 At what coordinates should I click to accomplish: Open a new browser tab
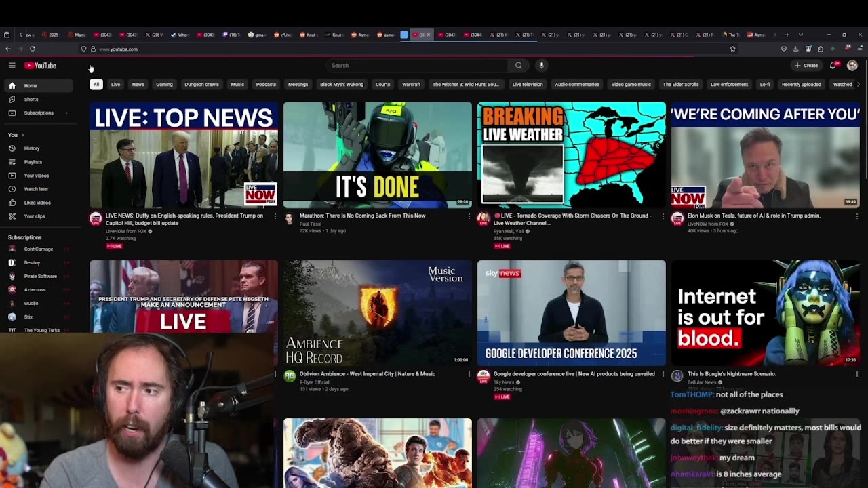(x=787, y=35)
